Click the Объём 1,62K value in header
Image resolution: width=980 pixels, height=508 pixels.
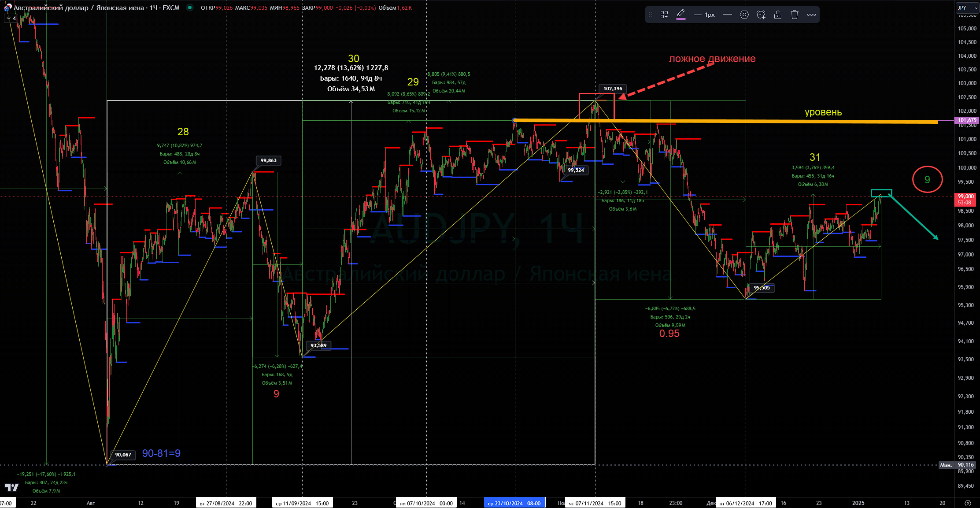(x=395, y=7)
